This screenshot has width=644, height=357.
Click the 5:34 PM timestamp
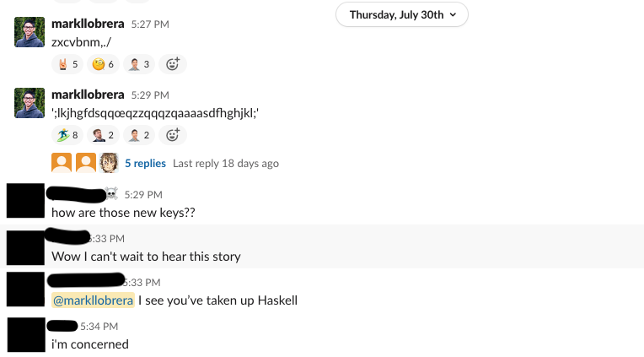(99, 326)
